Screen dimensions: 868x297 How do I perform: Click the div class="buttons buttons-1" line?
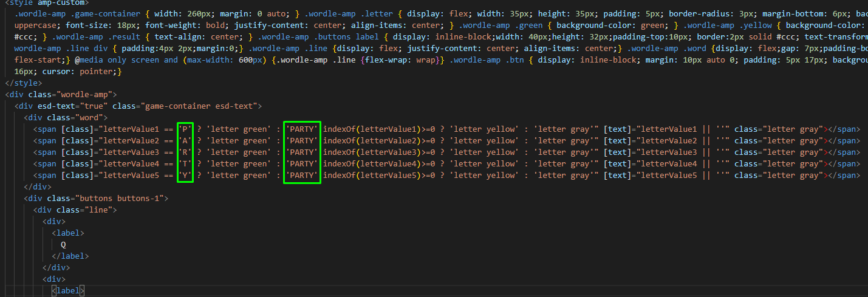click(x=95, y=199)
